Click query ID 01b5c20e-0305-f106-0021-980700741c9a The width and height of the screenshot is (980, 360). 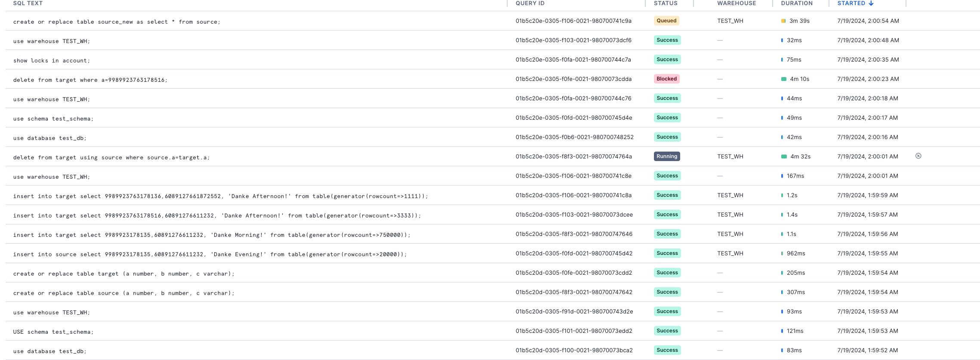[573, 21]
